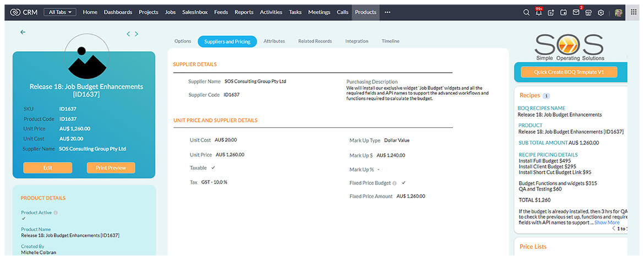Go back using the left arrow
Image resolution: width=644 pixels, height=260 pixels.
click(23, 32)
